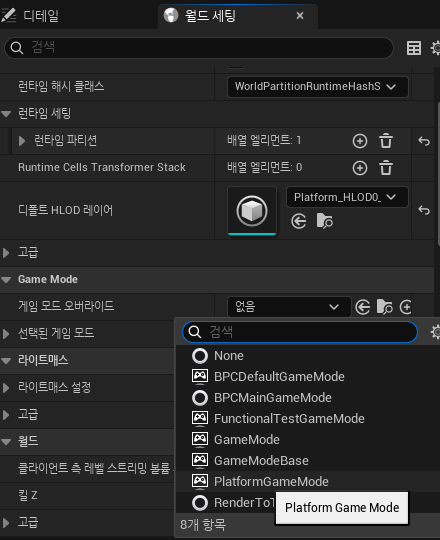Choose FunctionalTestGameMode from the list

pos(308,419)
